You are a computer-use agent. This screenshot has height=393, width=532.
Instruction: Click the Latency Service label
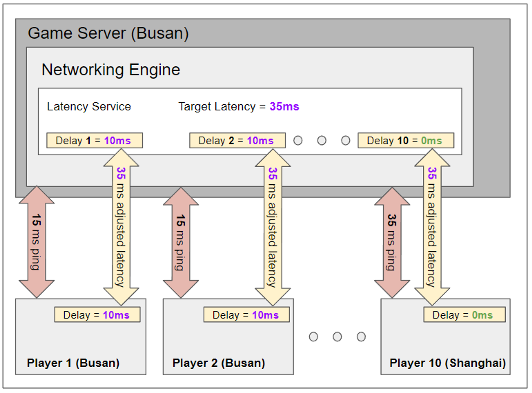(x=89, y=106)
